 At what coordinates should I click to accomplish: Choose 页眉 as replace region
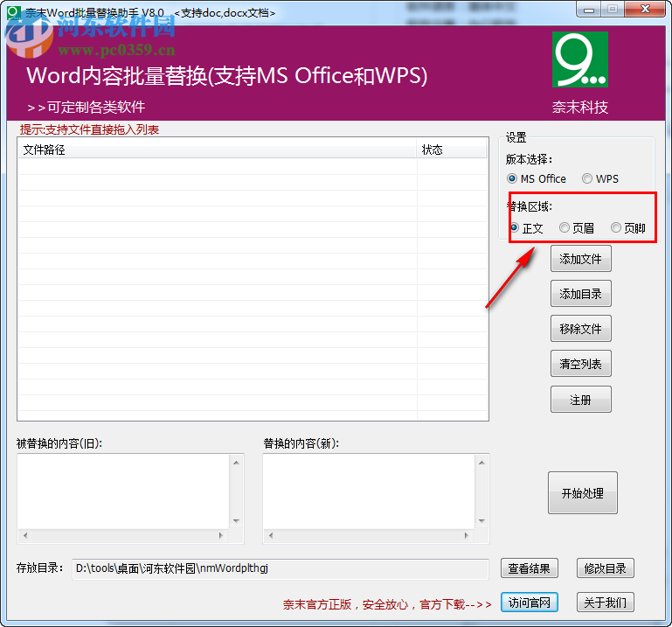577,227
